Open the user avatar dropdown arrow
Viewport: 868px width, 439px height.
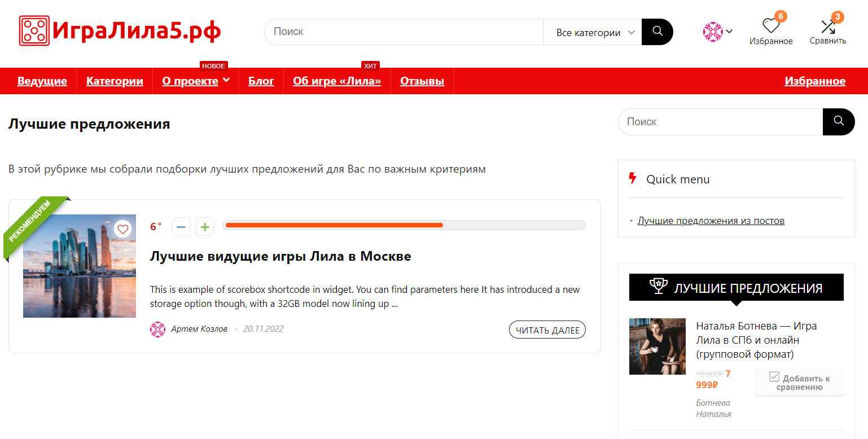729,31
